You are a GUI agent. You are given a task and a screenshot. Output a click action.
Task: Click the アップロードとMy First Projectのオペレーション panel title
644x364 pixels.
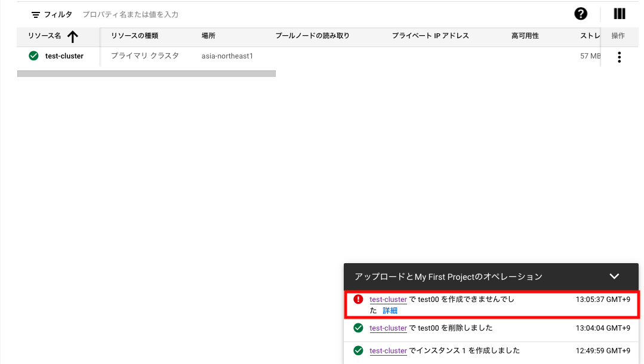click(x=448, y=277)
